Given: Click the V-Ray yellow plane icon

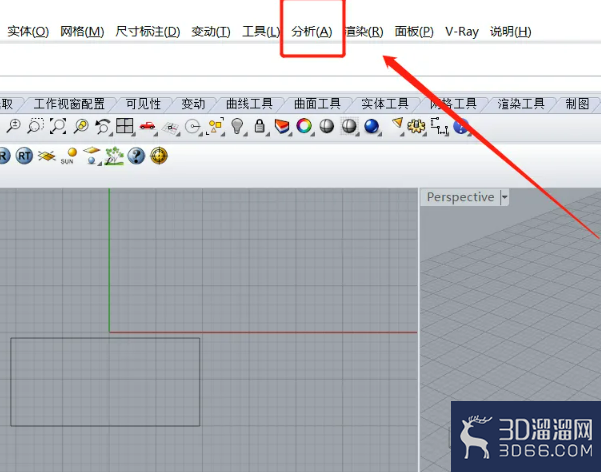Looking at the screenshot, I should point(47,156).
